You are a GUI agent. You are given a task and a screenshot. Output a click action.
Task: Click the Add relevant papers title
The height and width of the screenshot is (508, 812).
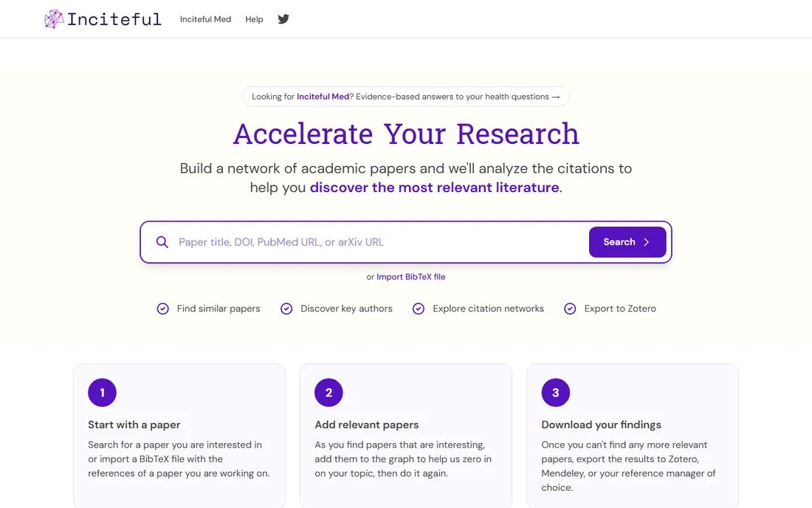[x=367, y=425]
